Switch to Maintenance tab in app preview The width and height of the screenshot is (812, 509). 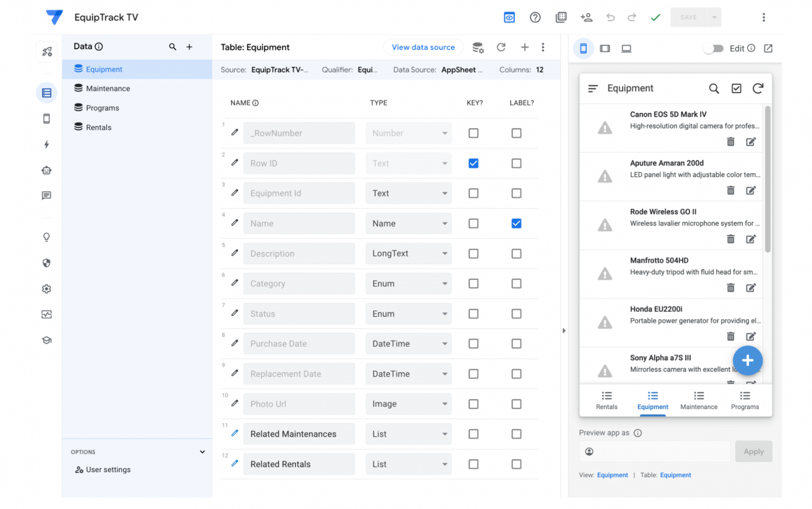point(699,400)
